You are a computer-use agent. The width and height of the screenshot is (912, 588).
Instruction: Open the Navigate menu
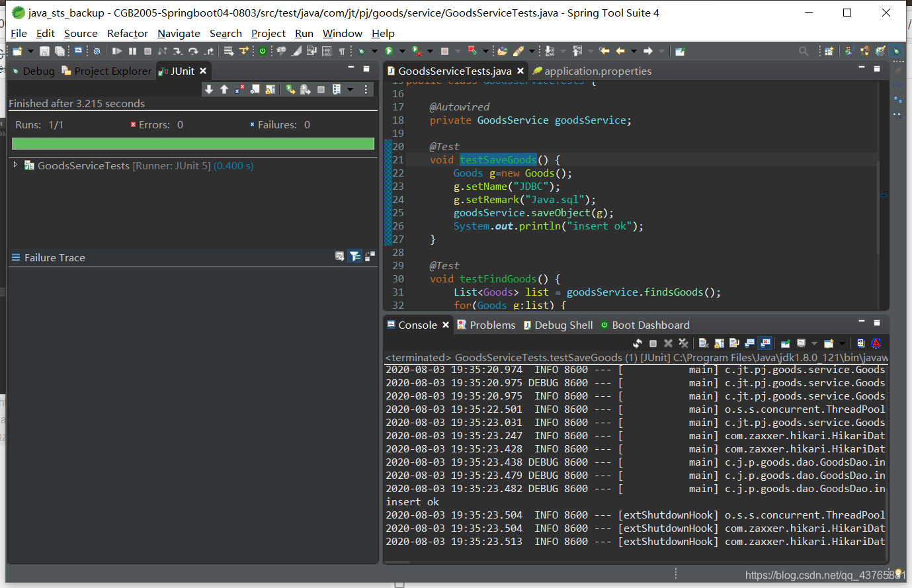click(179, 33)
